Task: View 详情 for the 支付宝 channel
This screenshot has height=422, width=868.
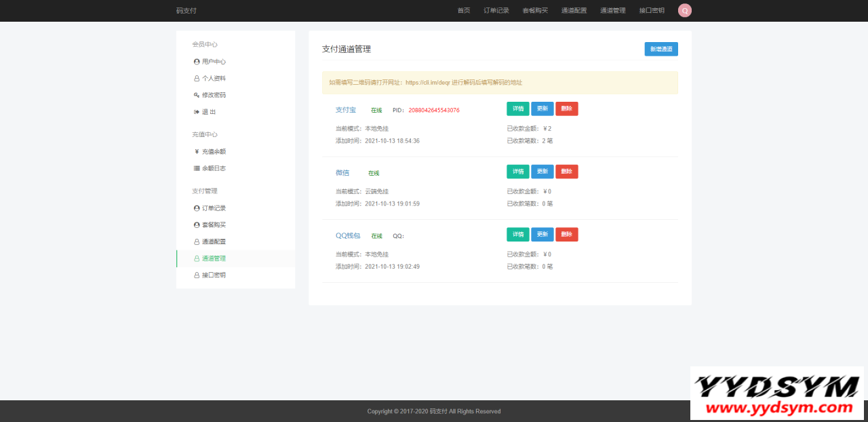Action: pos(518,109)
